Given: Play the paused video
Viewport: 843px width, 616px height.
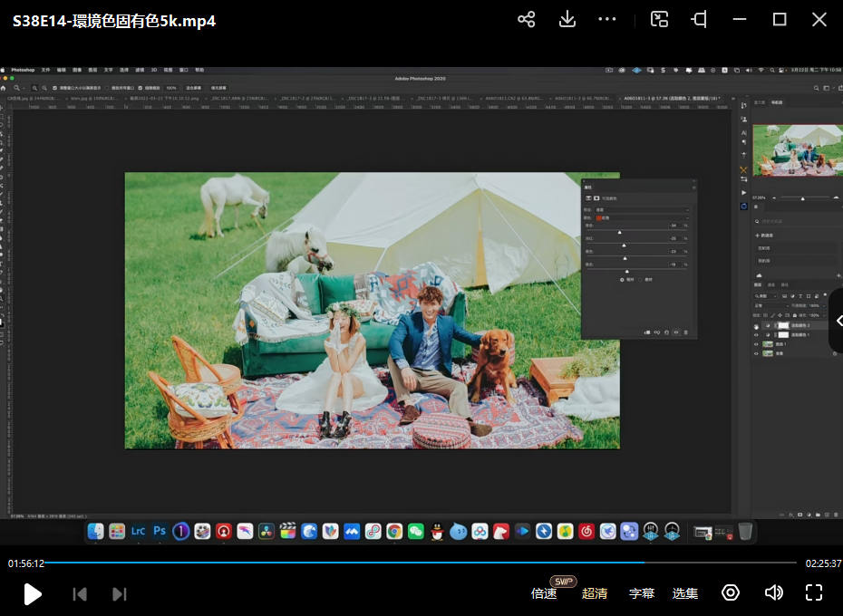Looking at the screenshot, I should (x=33, y=593).
